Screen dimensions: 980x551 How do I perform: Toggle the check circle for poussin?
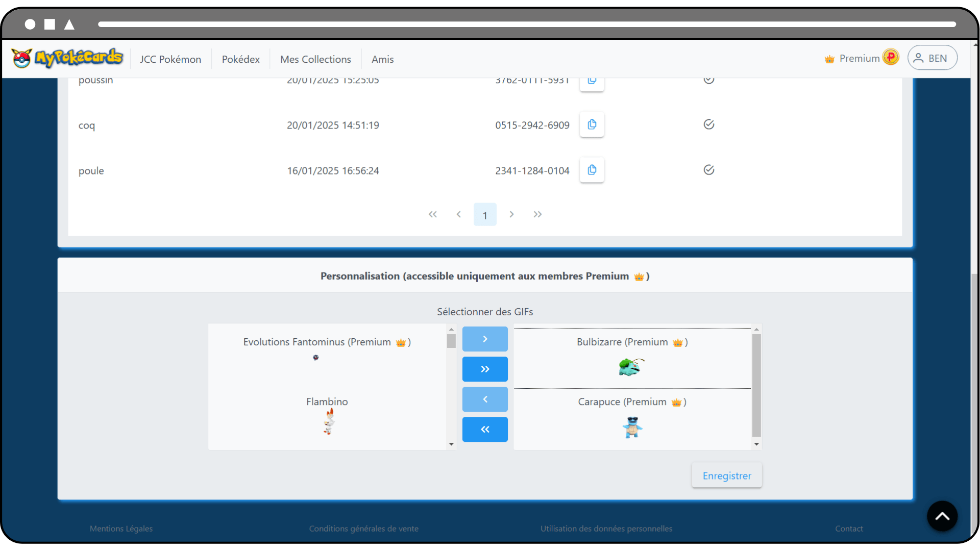tap(708, 80)
